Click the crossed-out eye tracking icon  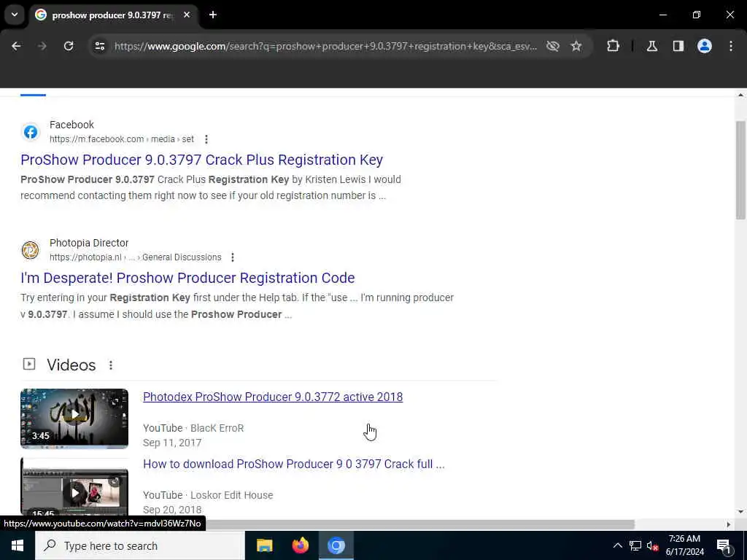click(x=553, y=46)
